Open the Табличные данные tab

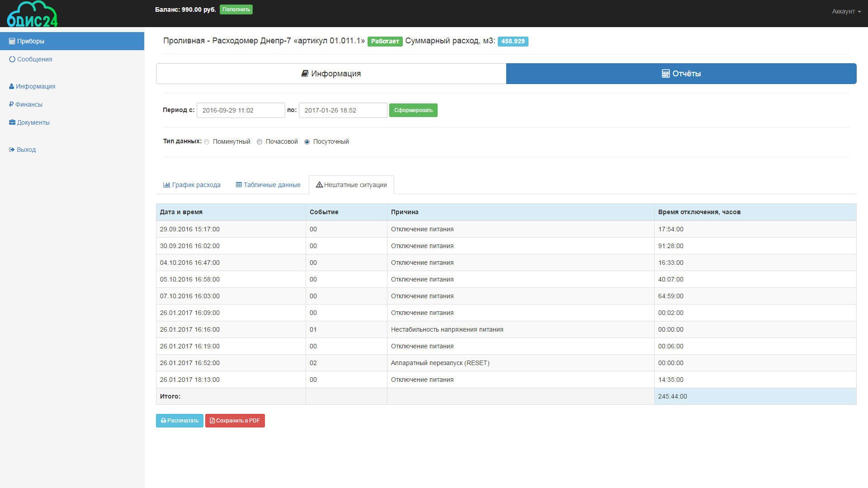coord(268,185)
